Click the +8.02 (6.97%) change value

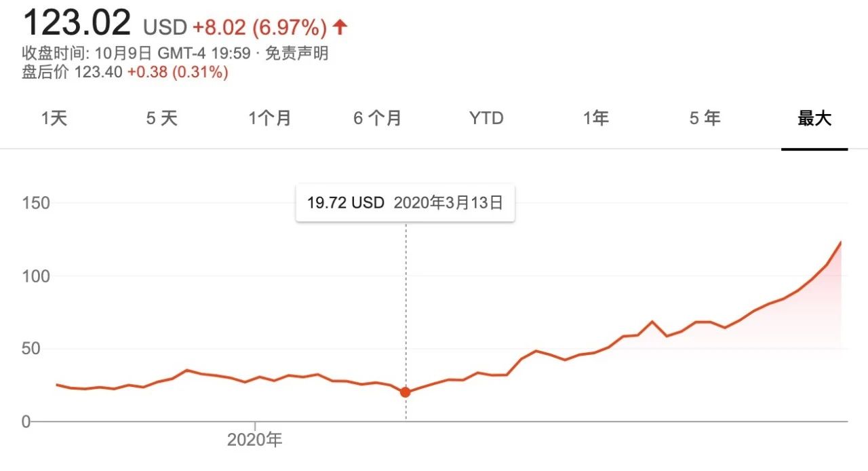click(260, 28)
